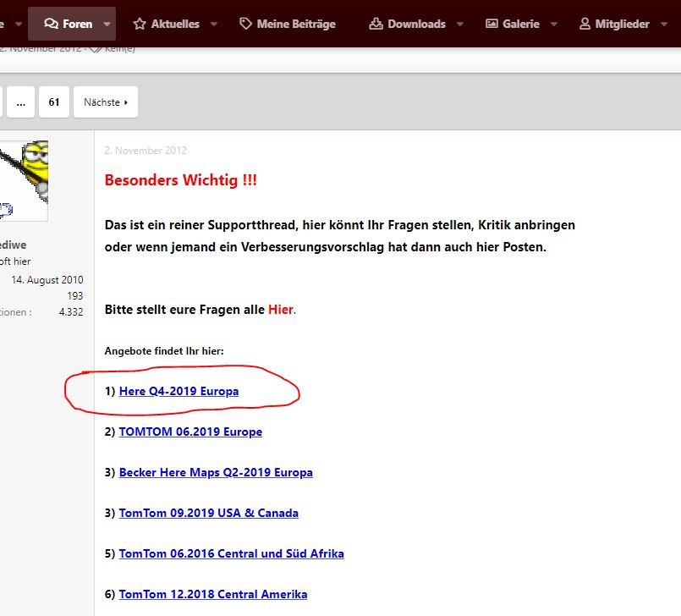Go to page 61
681x616 pixels.
pos(54,102)
